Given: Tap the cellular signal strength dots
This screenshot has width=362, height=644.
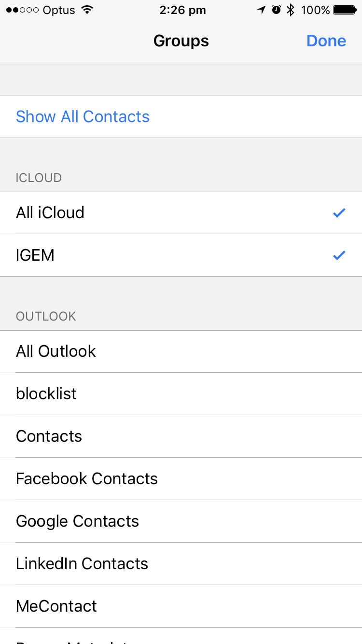Looking at the screenshot, I should [22, 10].
